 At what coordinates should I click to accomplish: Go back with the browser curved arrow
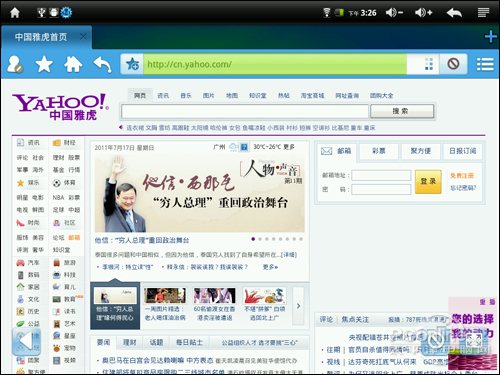tap(102, 64)
